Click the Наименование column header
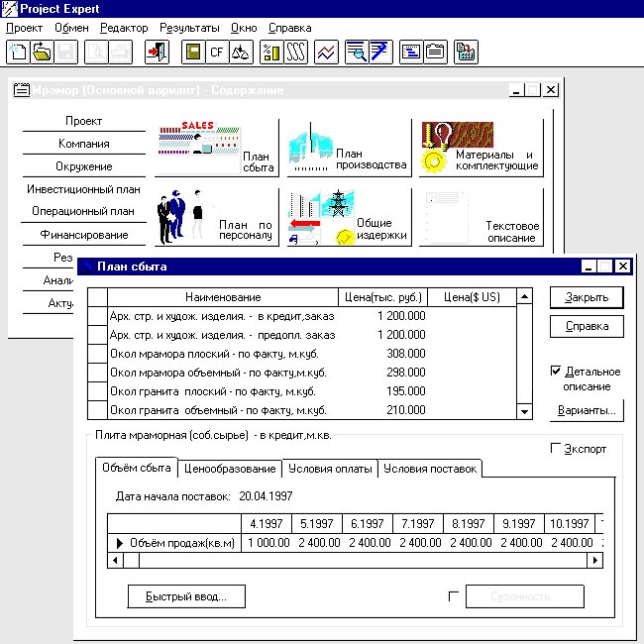This screenshot has width=644, height=644. [x=223, y=297]
